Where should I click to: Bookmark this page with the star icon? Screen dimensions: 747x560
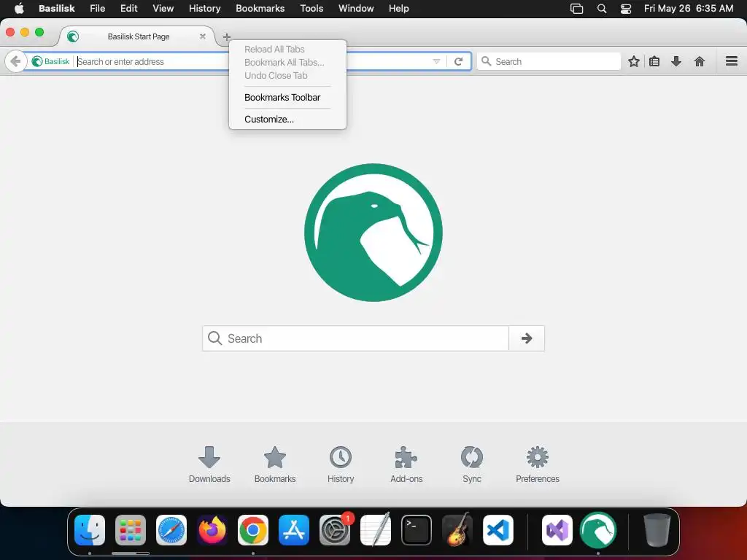[x=634, y=61]
